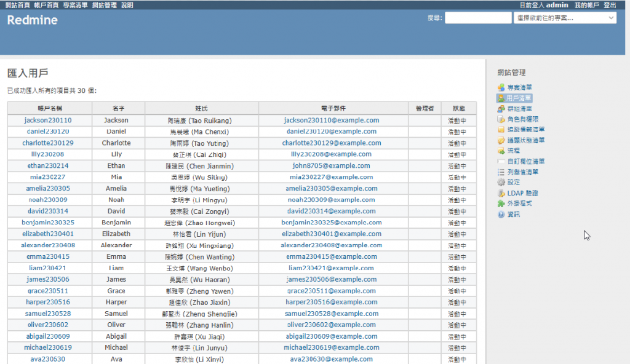Click the 姓氏 column header

[x=201, y=108]
